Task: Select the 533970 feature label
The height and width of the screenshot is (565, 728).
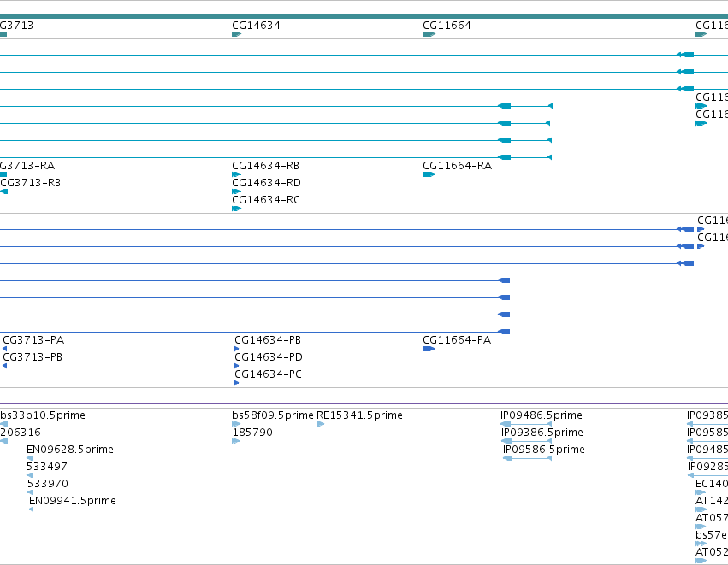Action: click(47, 484)
